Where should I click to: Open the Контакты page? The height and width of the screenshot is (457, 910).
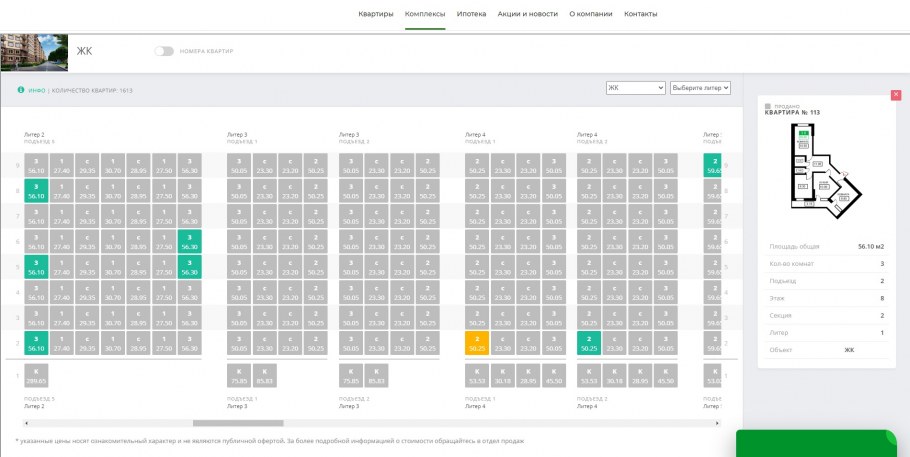pos(641,14)
